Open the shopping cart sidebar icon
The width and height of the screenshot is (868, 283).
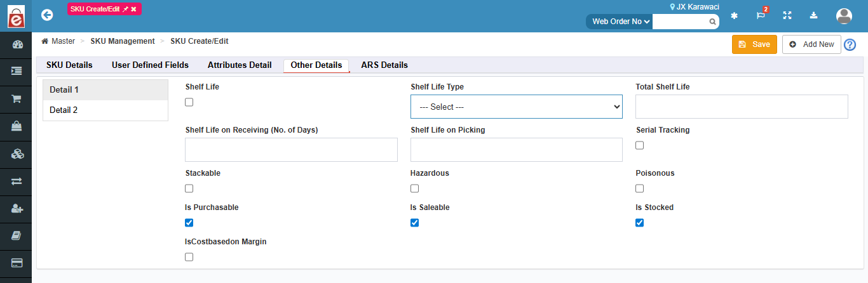point(17,99)
